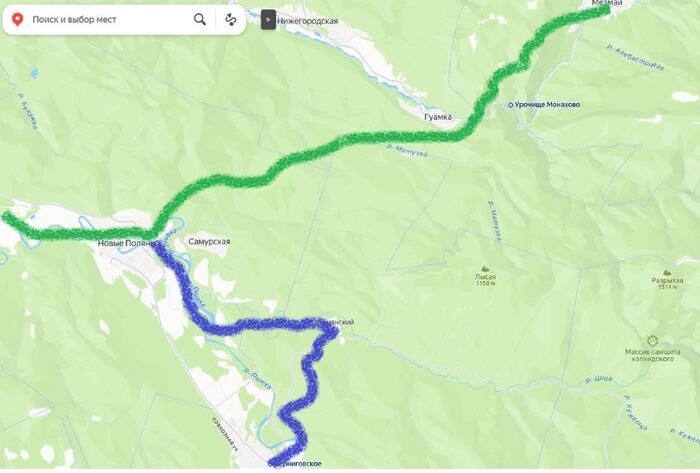Click the Гуамка village label
700x473 pixels.
coord(438,117)
